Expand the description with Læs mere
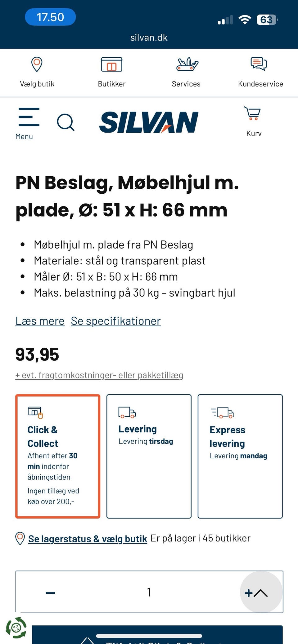Image resolution: width=298 pixels, height=644 pixels. (40, 321)
